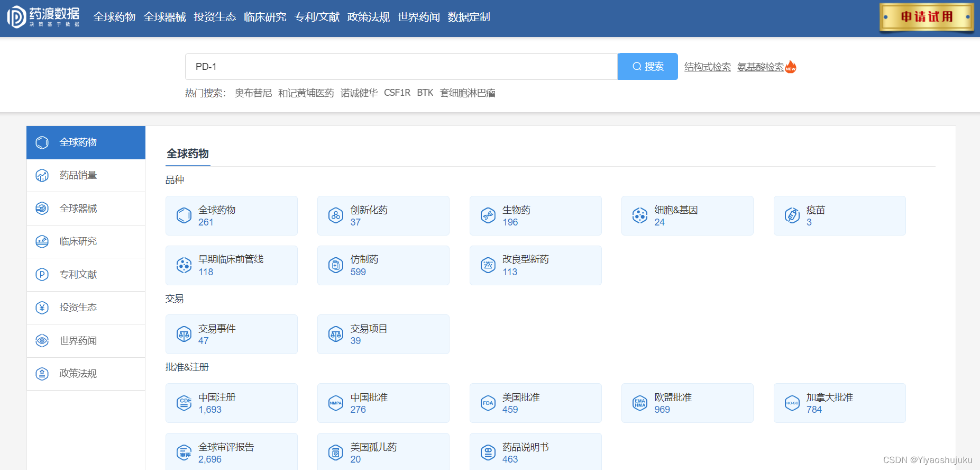Screen dimensions: 980x470
Task: Select the 全球药物 section heading tab
Action: point(188,154)
